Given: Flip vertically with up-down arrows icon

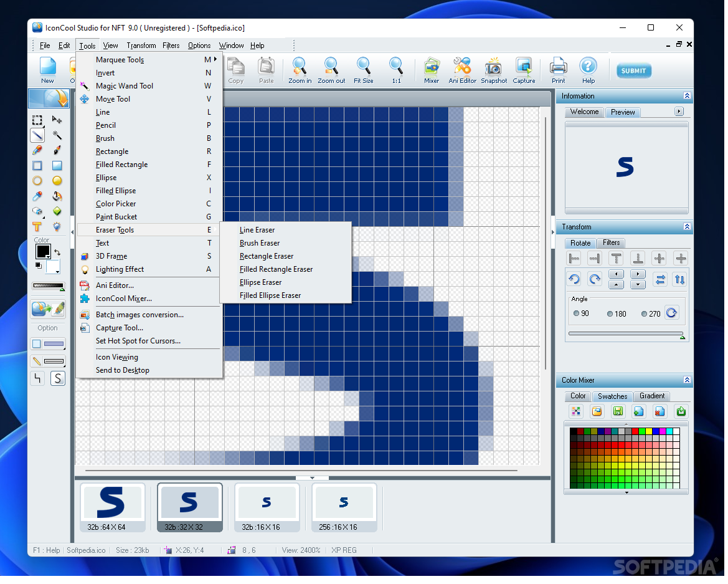Looking at the screenshot, I should click(679, 280).
